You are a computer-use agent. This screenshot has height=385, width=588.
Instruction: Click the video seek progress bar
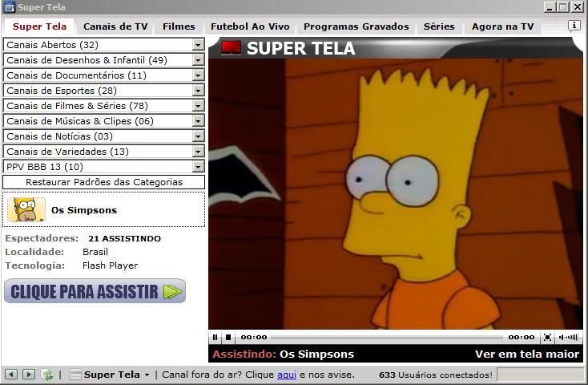coord(387,338)
